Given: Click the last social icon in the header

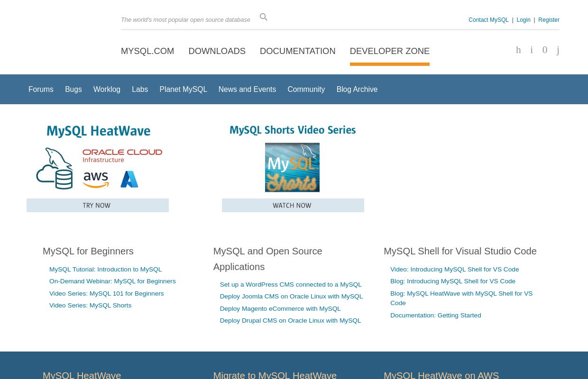Looking at the screenshot, I should pyautogui.click(x=558, y=50).
